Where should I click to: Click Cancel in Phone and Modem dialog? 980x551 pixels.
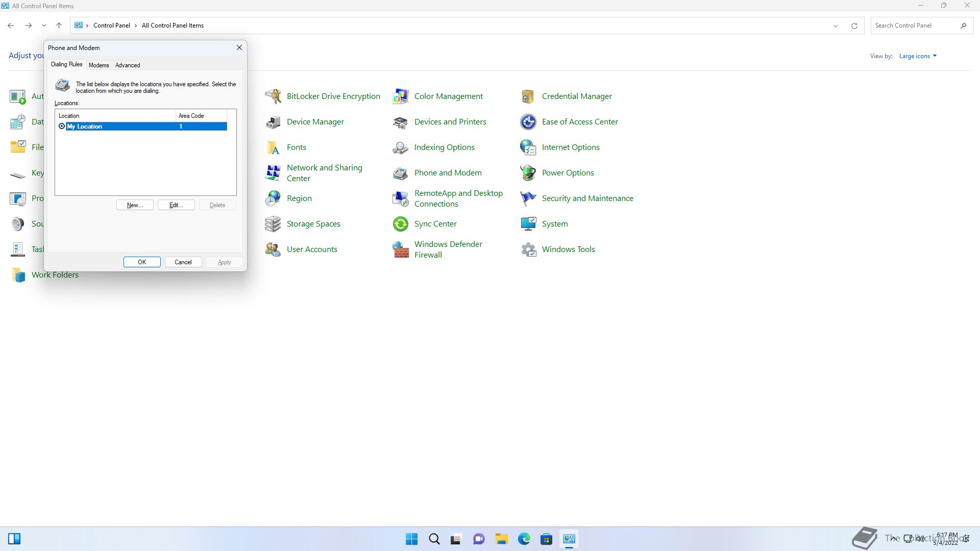183,262
